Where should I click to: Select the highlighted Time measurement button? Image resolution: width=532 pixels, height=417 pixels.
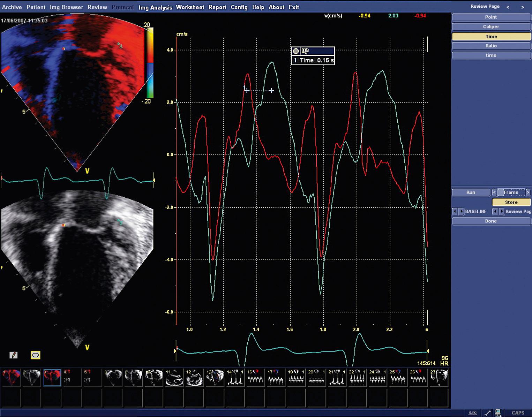click(x=491, y=37)
